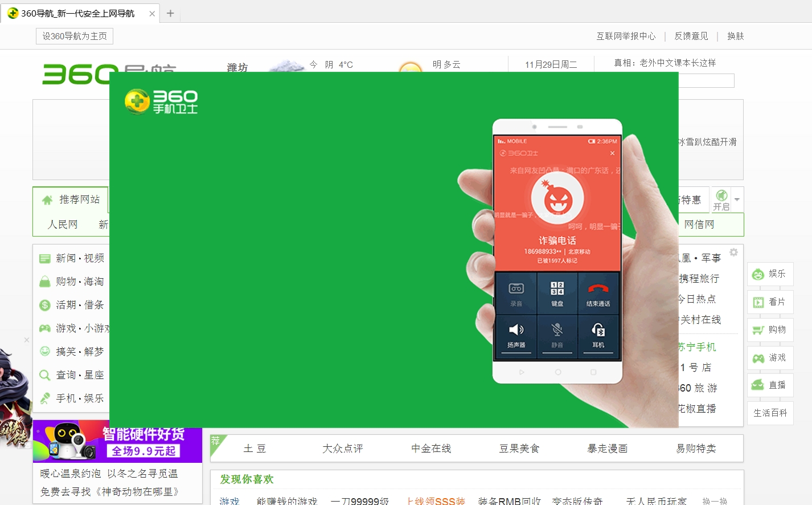
Task: Open 今日热点 link
Action: click(x=697, y=299)
